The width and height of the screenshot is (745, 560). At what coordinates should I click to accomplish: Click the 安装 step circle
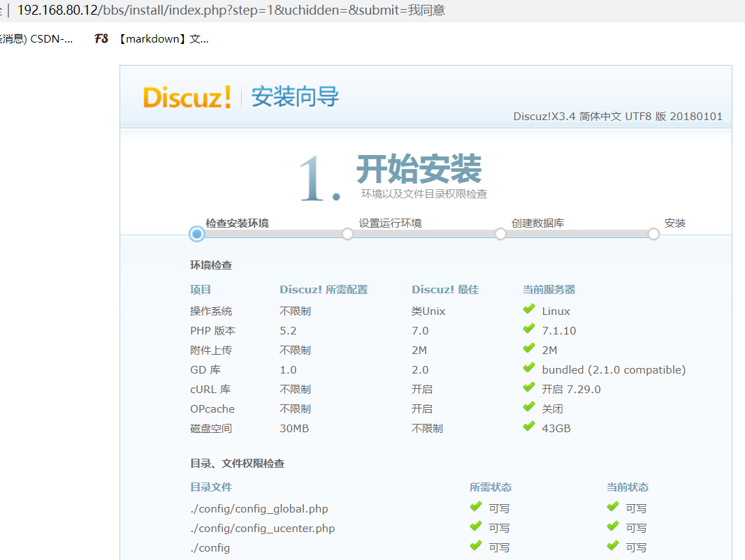(x=653, y=234)
